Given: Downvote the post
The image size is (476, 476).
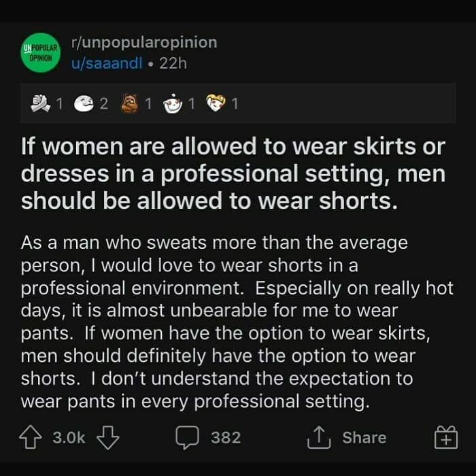Looking at the screenshot, I should coord(108,438).
